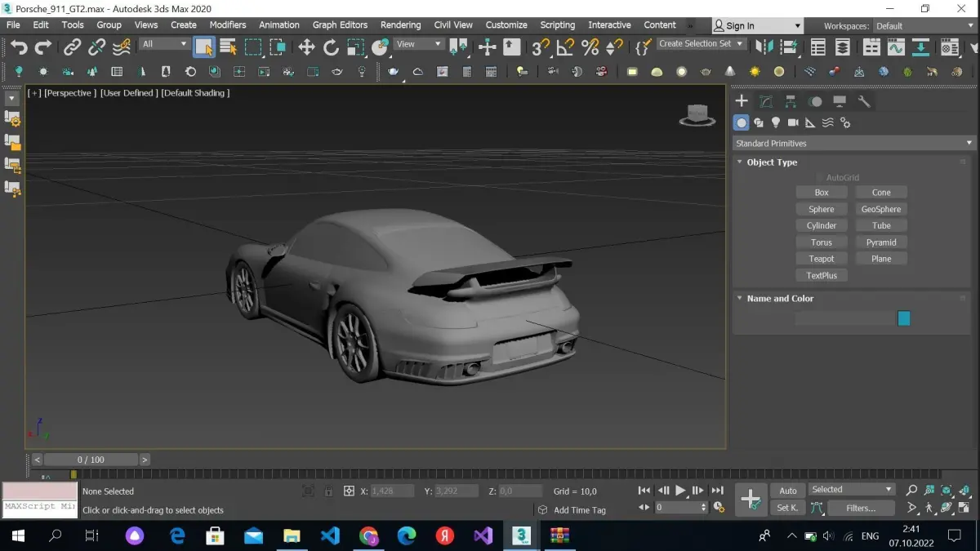
Task: Open the Workspaces Default dropdown
Action: coord(924,26)
